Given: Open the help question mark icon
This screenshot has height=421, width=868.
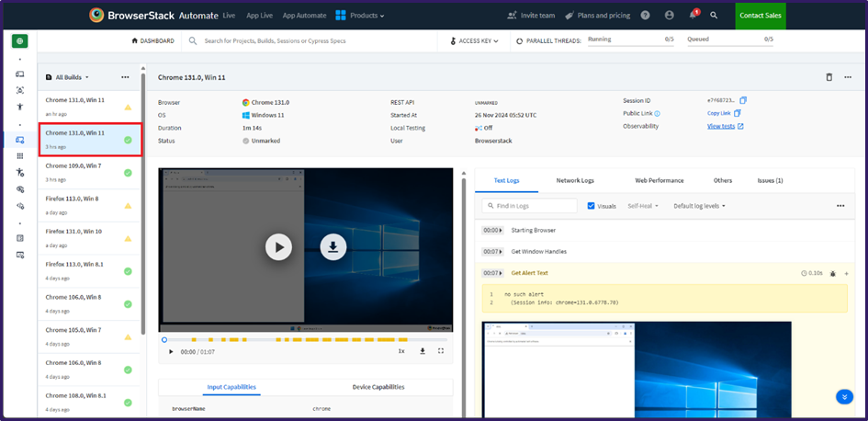Looking at the screenshot, I should [645, 16].
